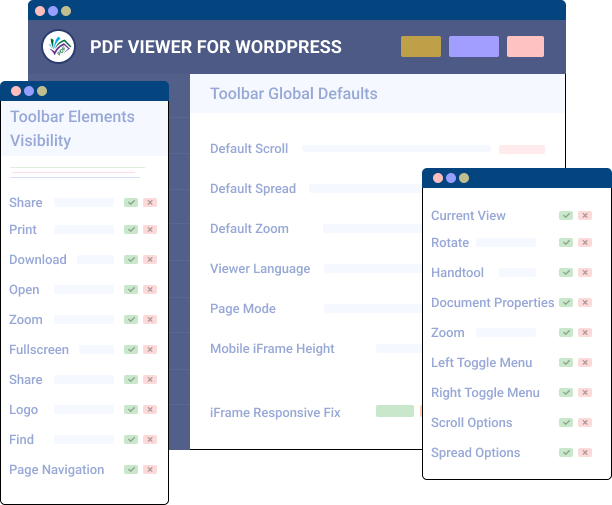612x505 pixels.
Task: Disable Left Toggle Menu red X
Action: click(585, 363)
